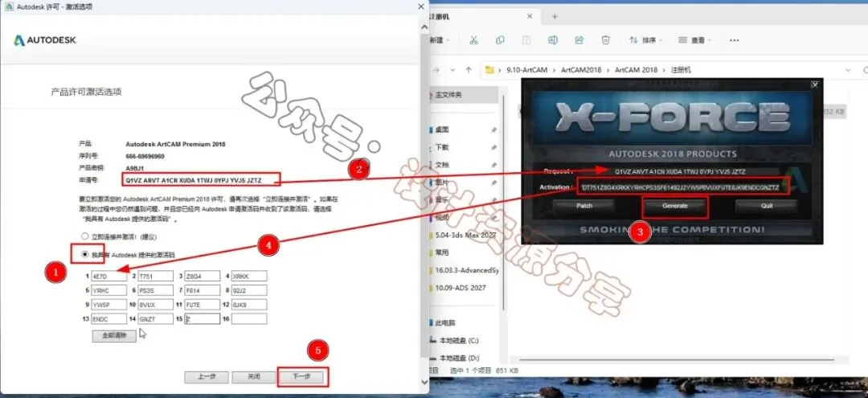Click activation code box 1 containing 4E7D

109,277
